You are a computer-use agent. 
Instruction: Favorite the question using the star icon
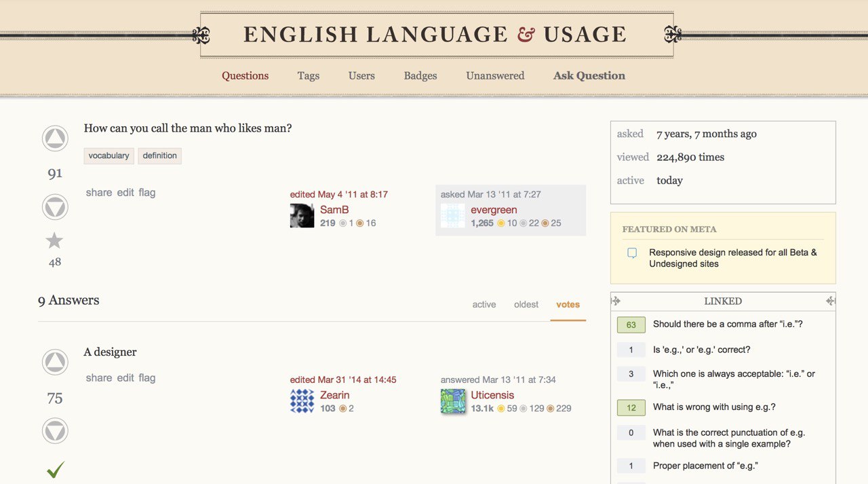click(54, 240)
